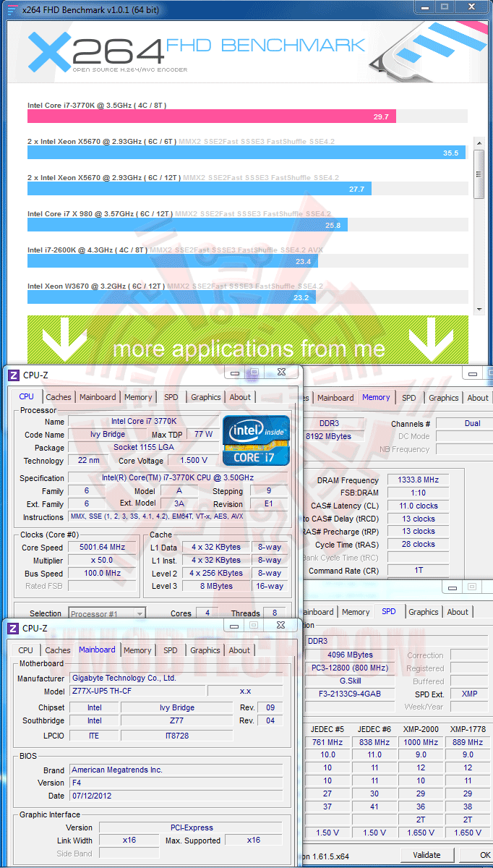The width and height of the screenshot is (493, 868).
Task: Click the Southbridge model value 'Z77'
Action: click(x=177, y=720)
